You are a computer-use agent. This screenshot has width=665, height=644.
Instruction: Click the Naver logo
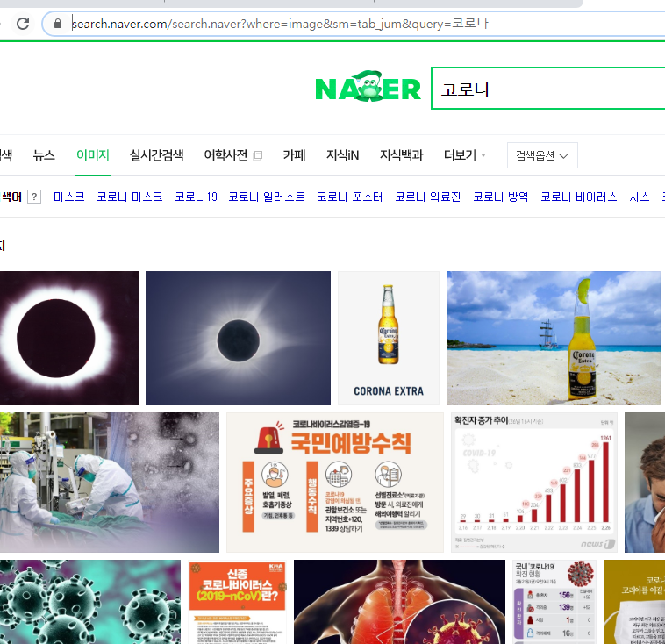point(368,87)
